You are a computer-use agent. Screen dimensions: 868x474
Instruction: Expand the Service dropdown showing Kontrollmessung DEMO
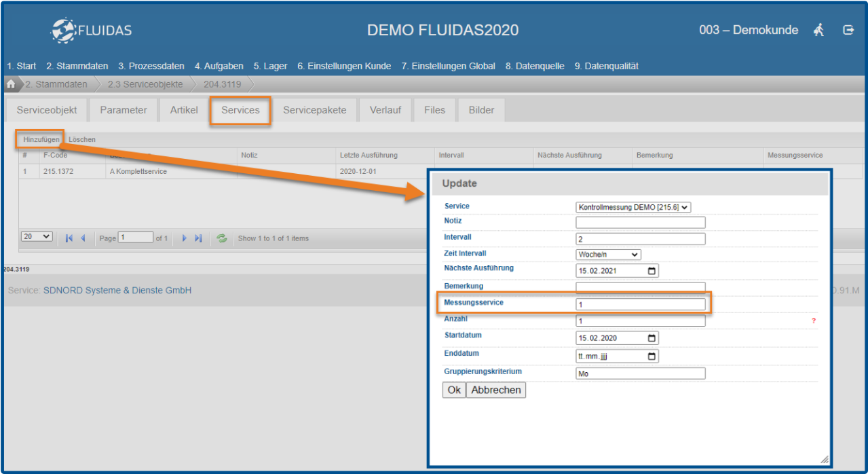click(633, 208)
